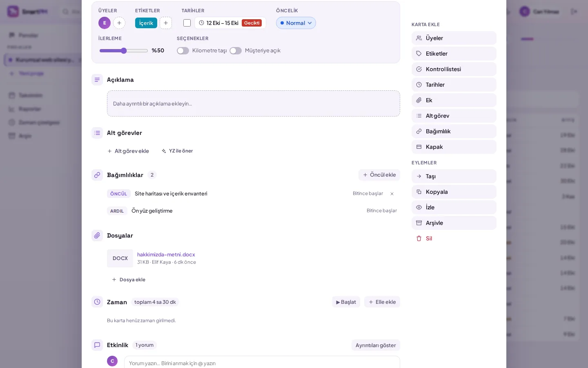The width and height of the screenshot is (588, 368).
Task: Click the Site haritası ve içerik envanteri dependency
Action: tap(171, 194)
